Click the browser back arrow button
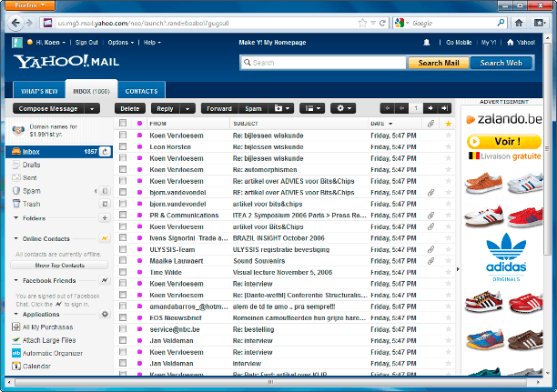The image size is (557, 392). point(15,23)
